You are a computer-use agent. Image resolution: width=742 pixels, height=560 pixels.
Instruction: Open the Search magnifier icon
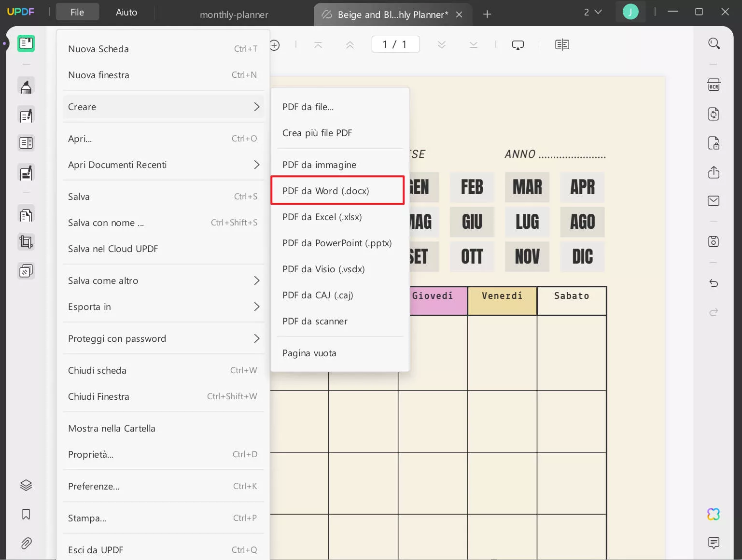[714, 43]
